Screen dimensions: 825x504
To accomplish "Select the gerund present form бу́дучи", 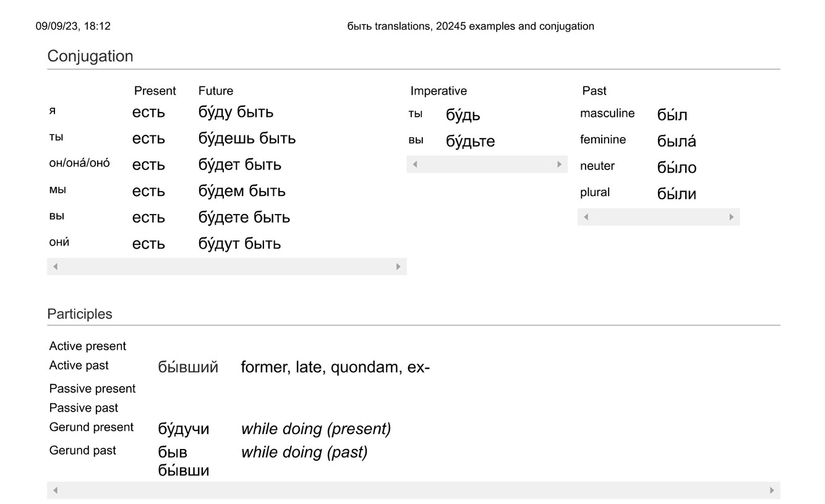I will pos(184,429).
